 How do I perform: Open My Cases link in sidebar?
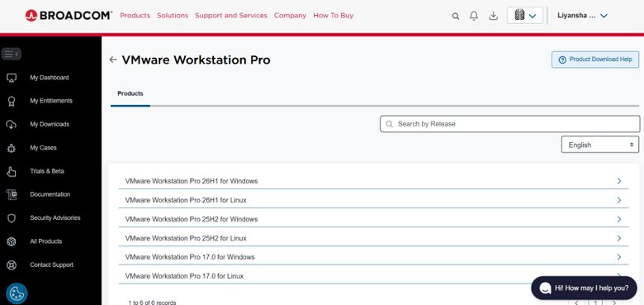click(43, 148)
